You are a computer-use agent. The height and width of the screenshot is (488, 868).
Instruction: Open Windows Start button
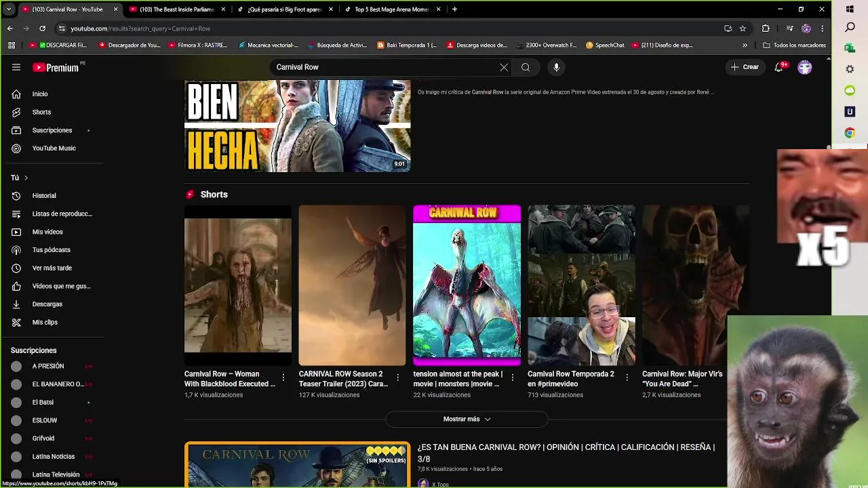coord(850,9)
